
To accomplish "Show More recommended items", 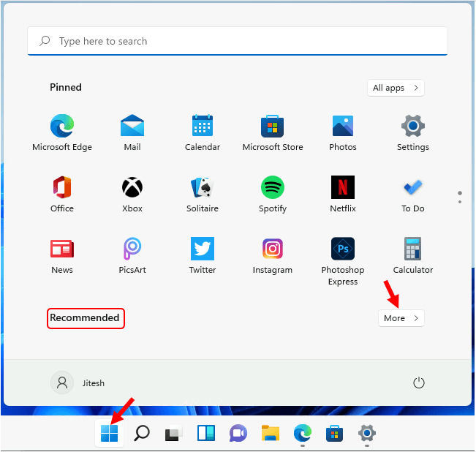I will click(401, 318).
